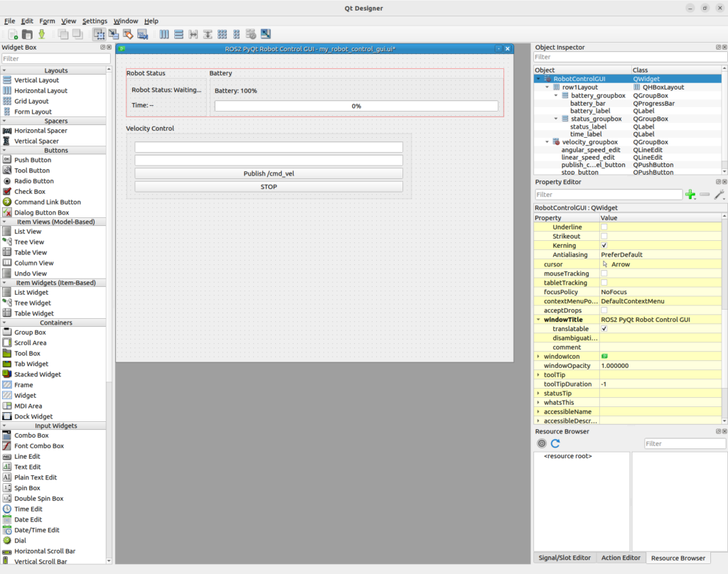Screen dimensions: 728x574
Task: Click the Open Form toolbar icon
Action: pyautogui.click(x=28, y=34)
